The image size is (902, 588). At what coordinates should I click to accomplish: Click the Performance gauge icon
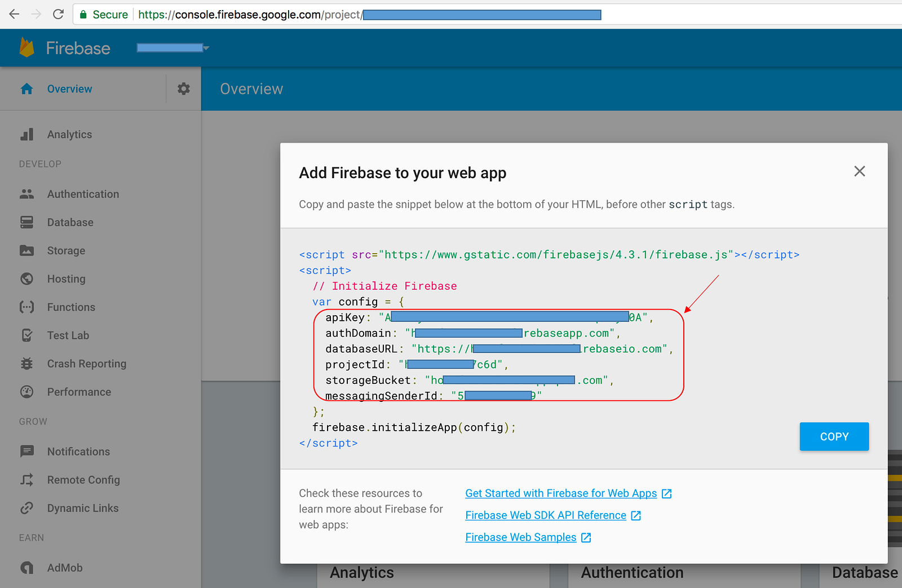[x=26, y=392]
